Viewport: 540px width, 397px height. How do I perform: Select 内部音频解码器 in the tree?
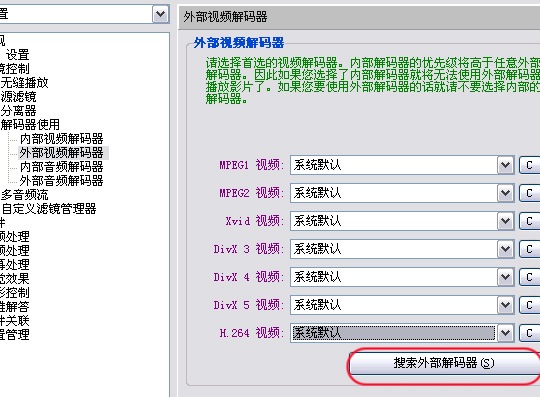[x=62, y=167]
